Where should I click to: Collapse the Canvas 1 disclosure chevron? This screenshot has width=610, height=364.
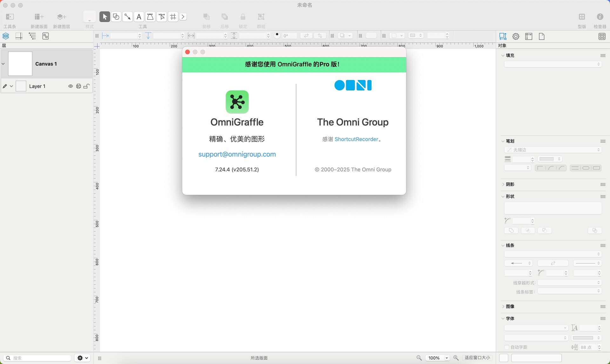[x=3, y=64]
